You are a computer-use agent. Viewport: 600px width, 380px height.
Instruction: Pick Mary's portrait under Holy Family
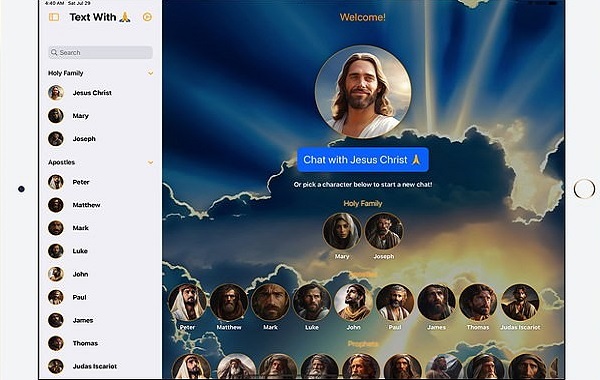click(342, 232)
